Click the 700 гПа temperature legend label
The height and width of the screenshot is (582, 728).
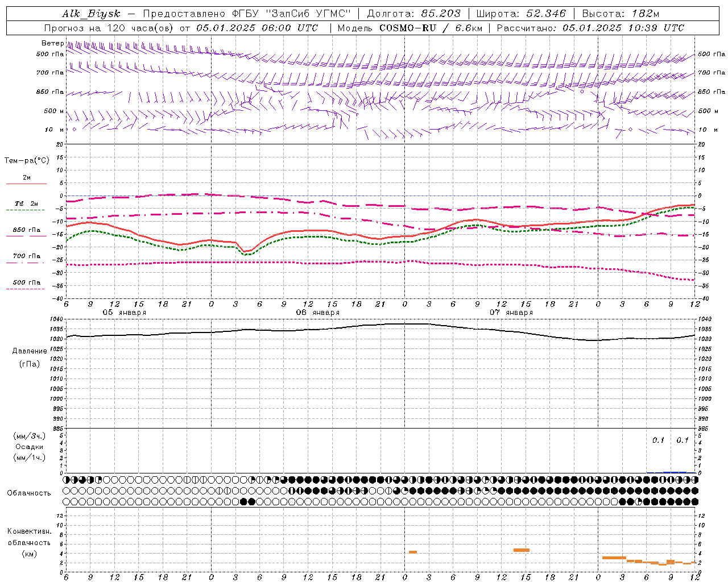(26, 256)
